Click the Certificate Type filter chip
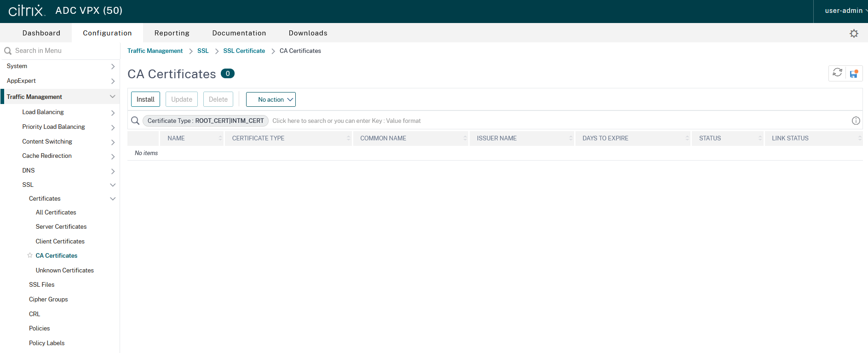 click(206, 121)
